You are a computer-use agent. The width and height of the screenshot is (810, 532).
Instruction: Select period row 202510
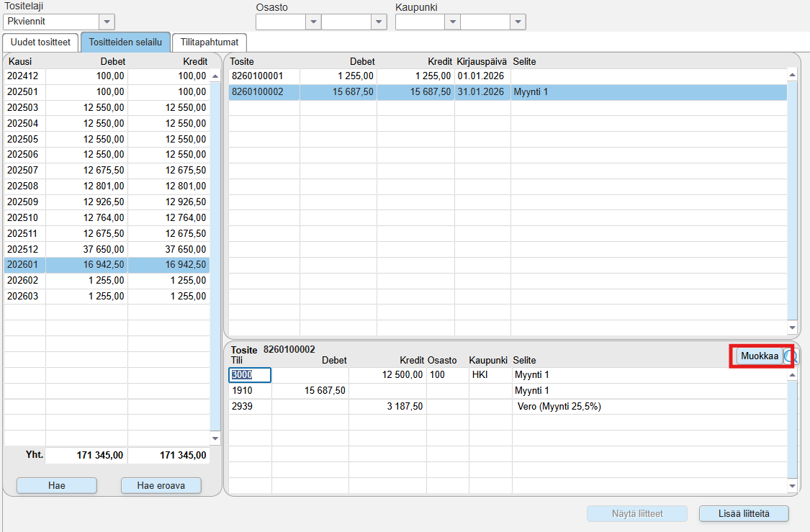(107, 217)
